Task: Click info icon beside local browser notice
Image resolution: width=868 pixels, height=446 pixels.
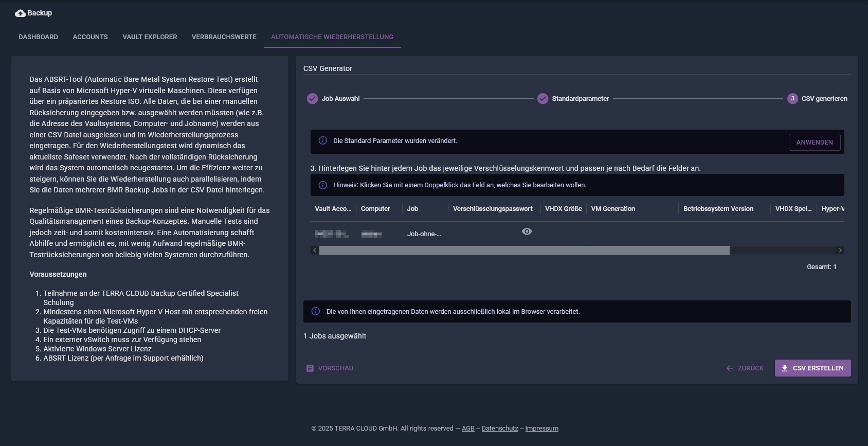Action: pyautogui.click(x=316, y=311)
